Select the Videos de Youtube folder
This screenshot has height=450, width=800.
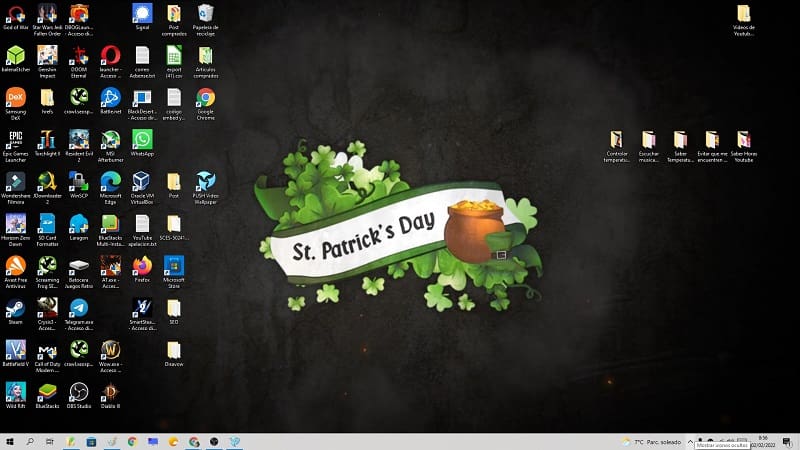pyautogui.click(x=743, y=19)
